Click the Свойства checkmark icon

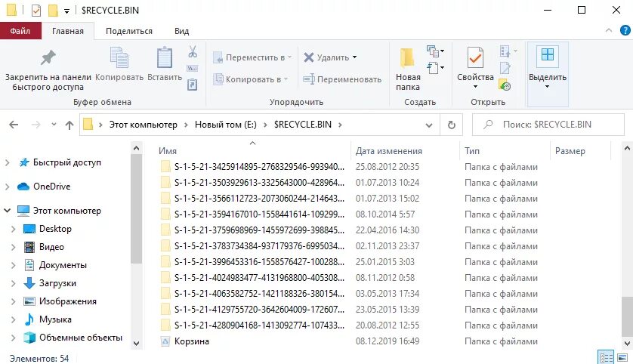point(475,57)
